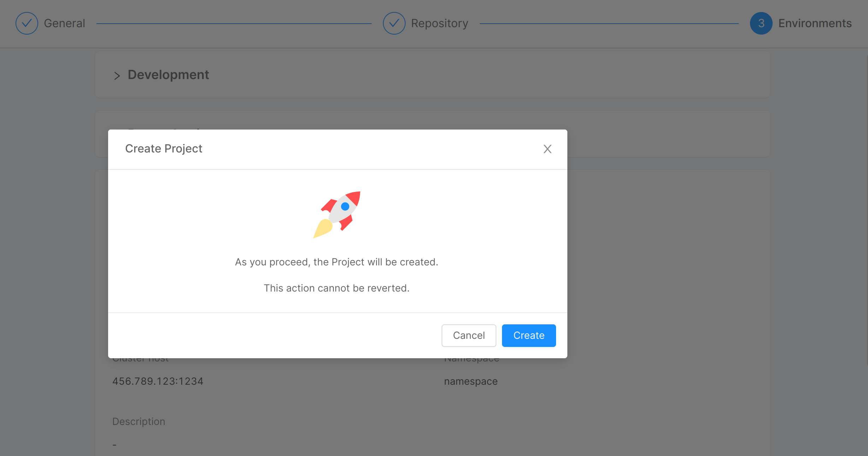Cancel the Create Project dialog

pos(469,335)
